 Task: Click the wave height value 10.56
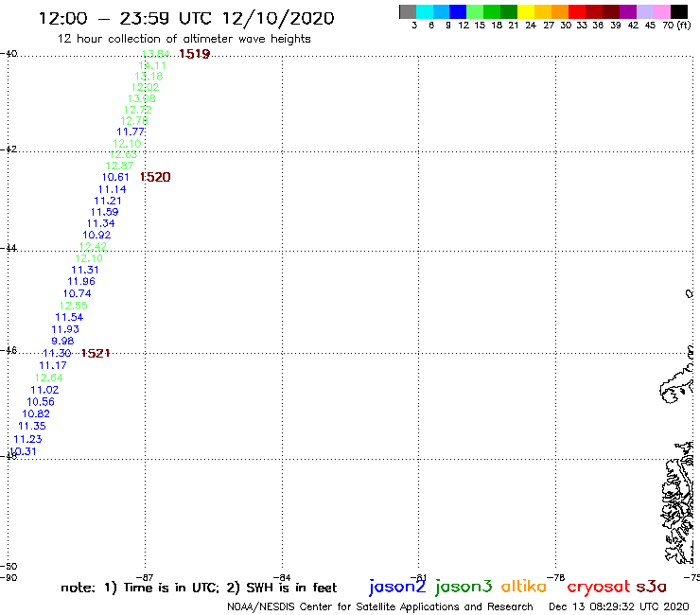pyautogui.click(x=41, y=402)
